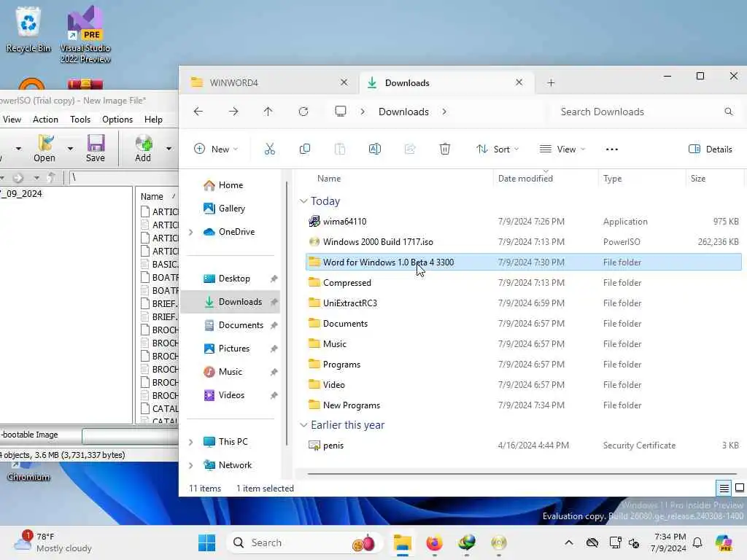This screenshot has height=560, width=747.
Task: Open dropdown arrow next to PowerISO Open button
Action: pyautogui.click(x=70, y=149)
